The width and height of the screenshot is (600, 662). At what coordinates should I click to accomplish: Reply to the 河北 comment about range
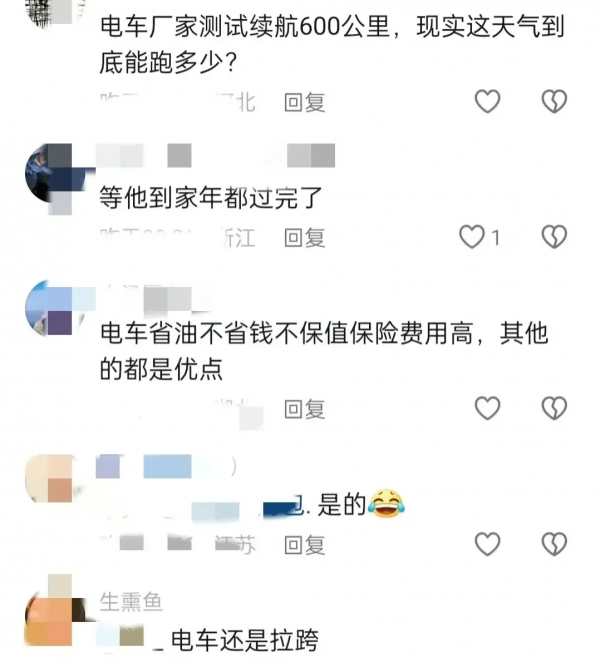coord(304,103)
